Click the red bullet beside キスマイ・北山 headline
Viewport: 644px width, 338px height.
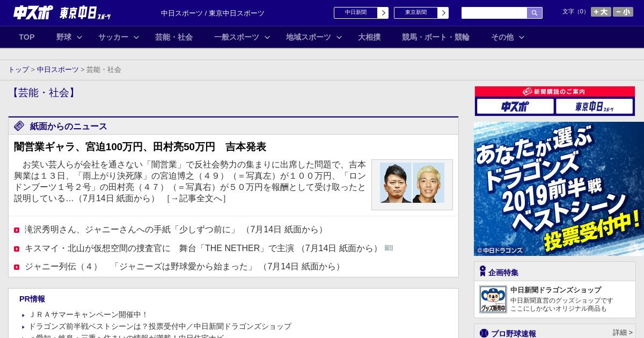(x=17, y=249)
